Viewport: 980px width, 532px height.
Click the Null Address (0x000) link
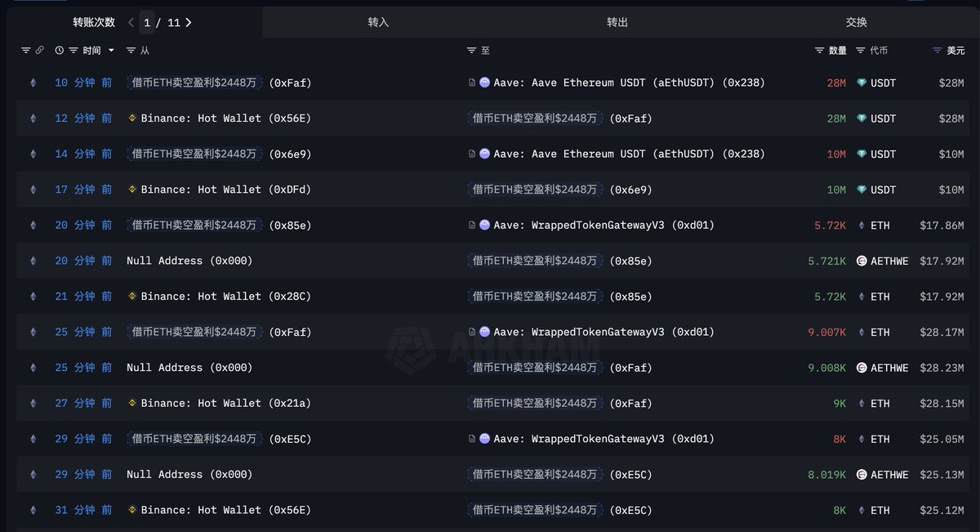point(189,261)
